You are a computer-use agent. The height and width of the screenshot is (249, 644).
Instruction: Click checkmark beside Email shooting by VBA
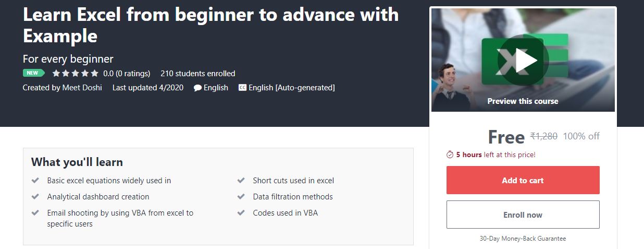pos(35,212)
